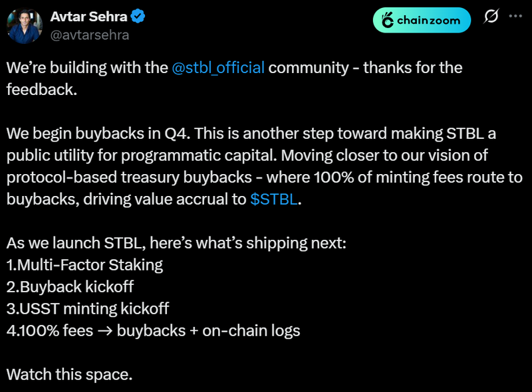Click the 'We begin buybacks in Q4' sentence
The height and width of the screenshot is (392, 532).
pyautogui.click(x=98, y=134)
